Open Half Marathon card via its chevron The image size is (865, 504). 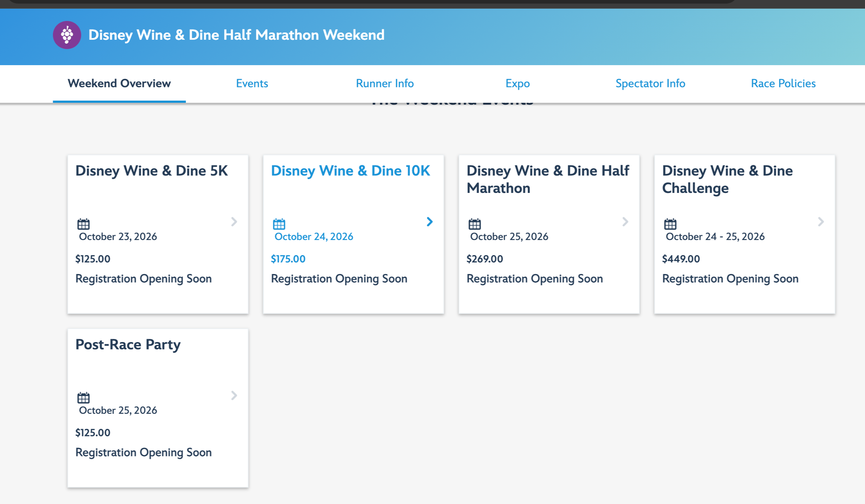625,222
